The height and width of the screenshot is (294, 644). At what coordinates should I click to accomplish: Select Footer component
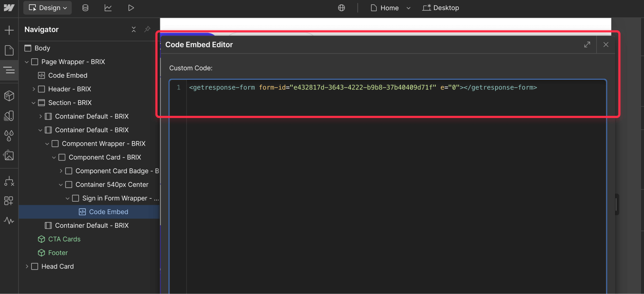point(89,252)
